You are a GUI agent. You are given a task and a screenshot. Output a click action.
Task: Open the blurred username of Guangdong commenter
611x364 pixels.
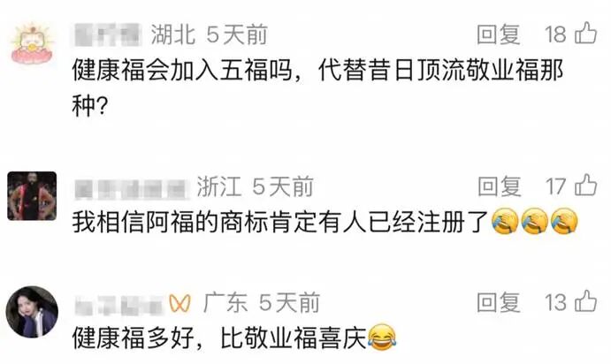(118, 305)
